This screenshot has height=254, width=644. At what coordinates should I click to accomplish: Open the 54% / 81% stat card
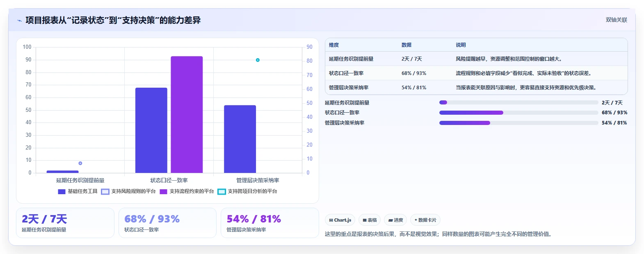(270, 223)
